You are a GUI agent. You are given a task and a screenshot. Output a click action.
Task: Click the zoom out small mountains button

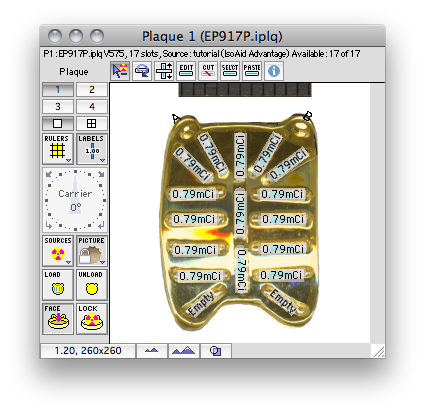point(152,351)
